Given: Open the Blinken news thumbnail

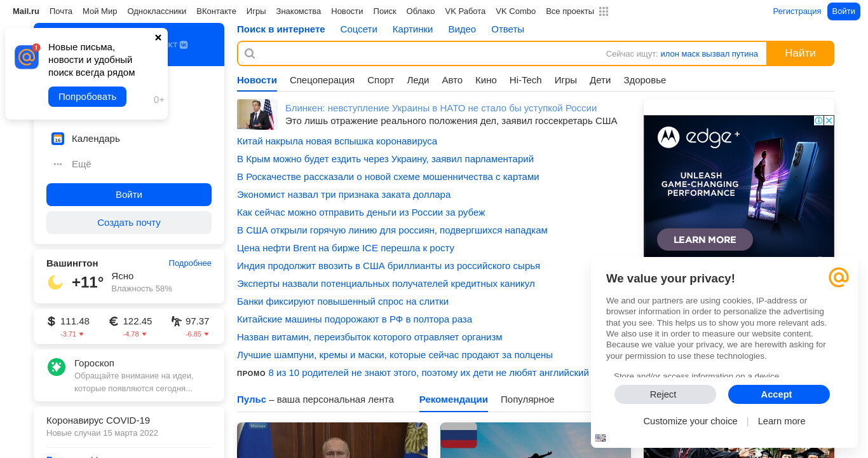Looking at the screenshot, I should [257, 114].
